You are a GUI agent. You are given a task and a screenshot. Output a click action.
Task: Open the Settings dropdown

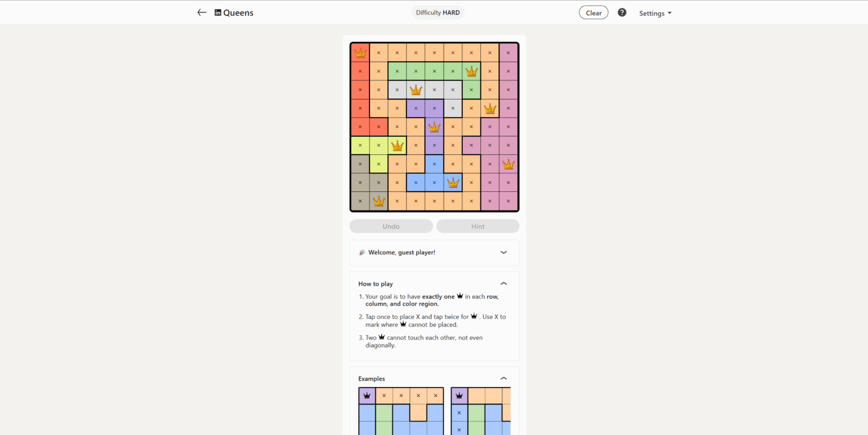(x=654, y=12)
